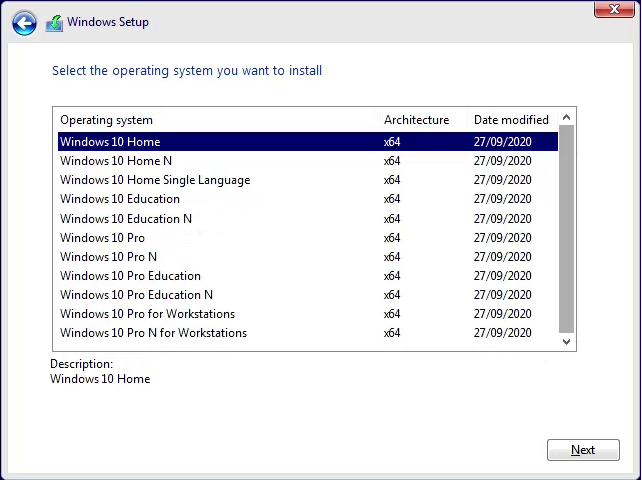Choose Windows 10 Pro N for Workstations
The height and width of the screenshot is (480, 642).
point(308,333)
